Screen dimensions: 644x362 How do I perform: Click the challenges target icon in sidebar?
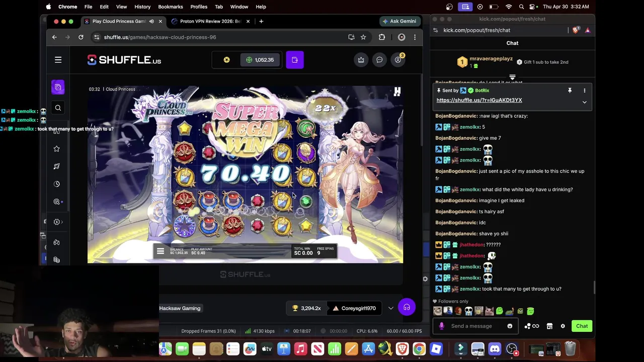(x=56, y=202)
